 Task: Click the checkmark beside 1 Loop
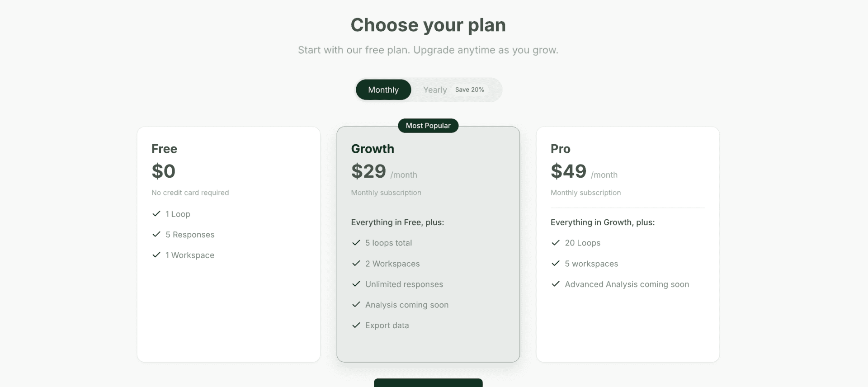(x=156, y=213)
